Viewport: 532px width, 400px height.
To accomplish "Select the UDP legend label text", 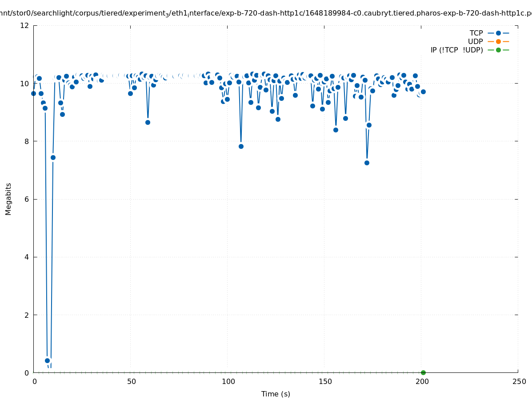I will 475,41.
